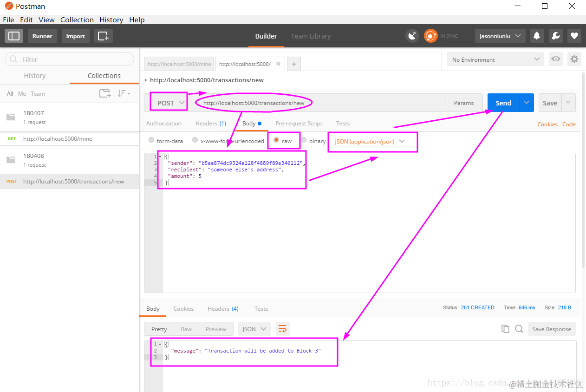Open the History menu
The width and height of the screenshot is (586, 392).
111,20
